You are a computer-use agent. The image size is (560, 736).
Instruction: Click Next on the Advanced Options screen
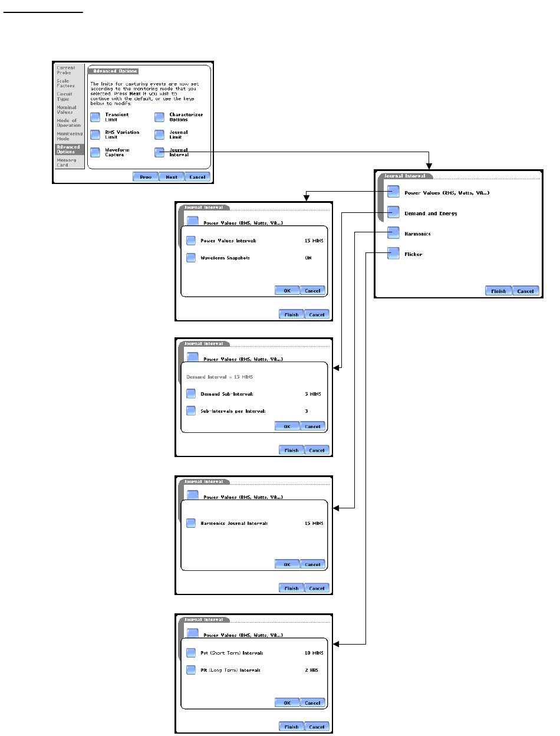171,176
